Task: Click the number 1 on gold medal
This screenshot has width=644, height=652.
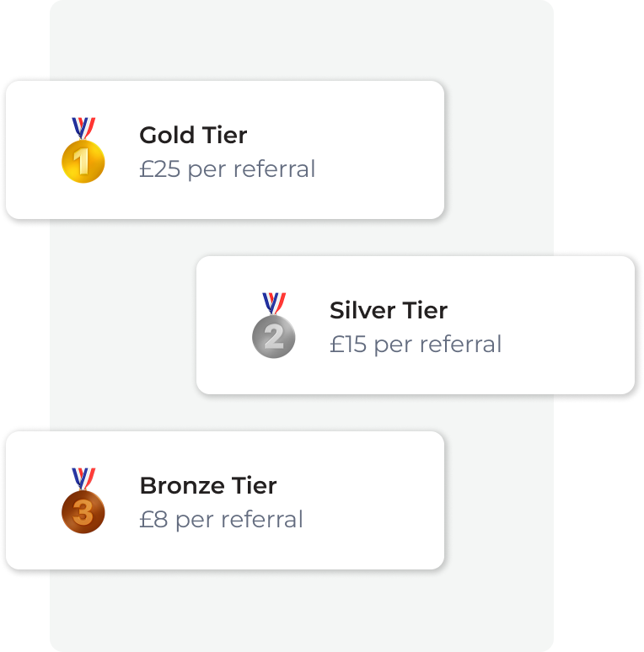Action: (x=82, y=162)
